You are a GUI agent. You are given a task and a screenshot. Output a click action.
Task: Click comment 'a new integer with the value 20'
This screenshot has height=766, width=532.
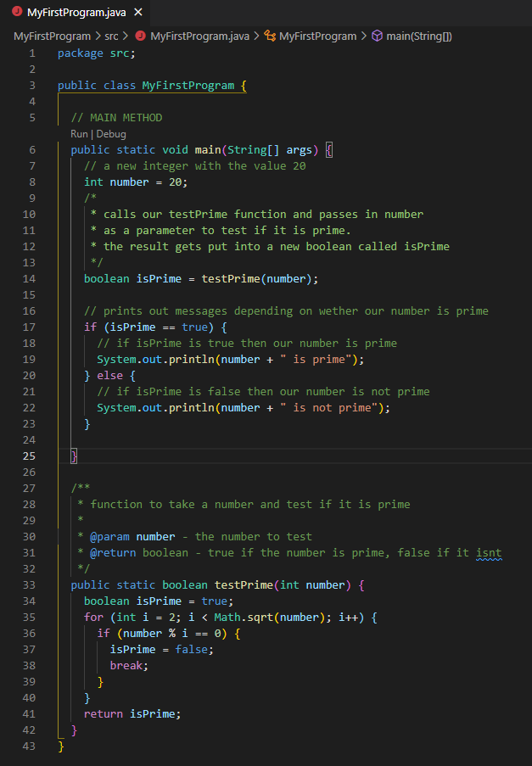point(195,166)
